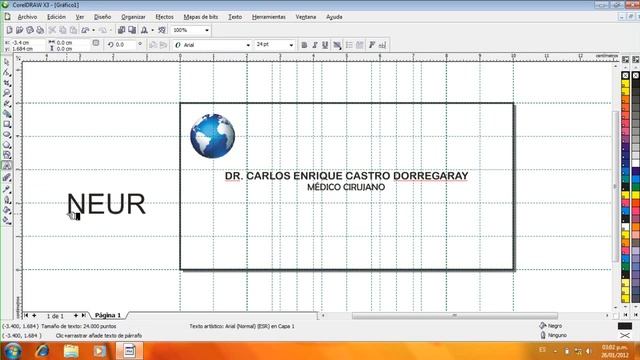
Task: Click the Undo arrow icon
Action: click(85, 30)
